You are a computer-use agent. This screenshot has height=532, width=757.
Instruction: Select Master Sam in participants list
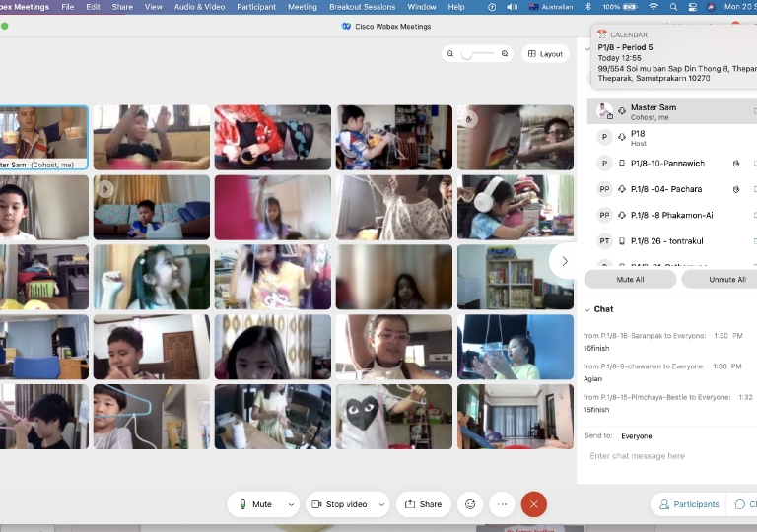click(672, 111)
